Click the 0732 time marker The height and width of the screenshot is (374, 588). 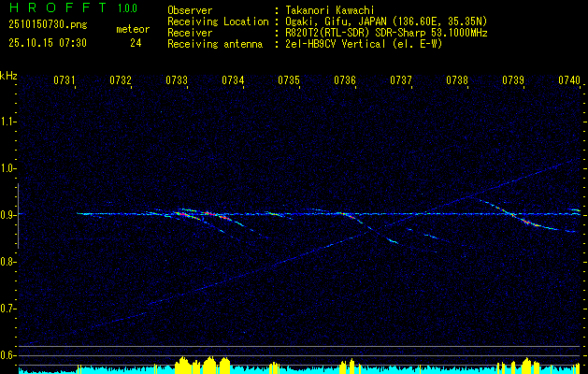[x=121, y=80]
